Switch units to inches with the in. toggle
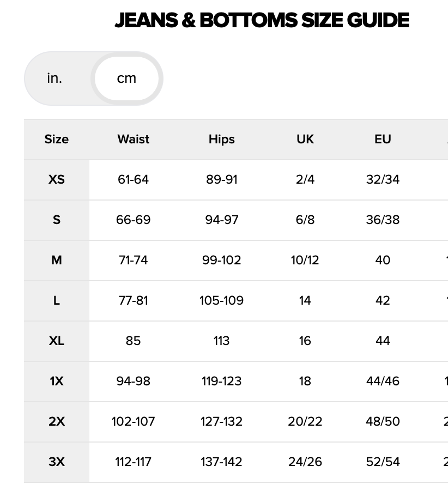The width and height of the screenshot is (448, 484). [x=55, y=78]
